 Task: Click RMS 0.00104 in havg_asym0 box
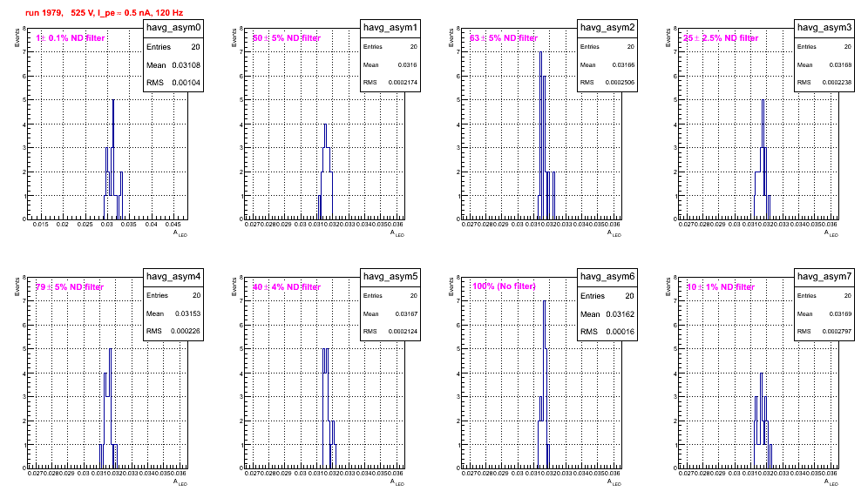[x=173, y=83]
